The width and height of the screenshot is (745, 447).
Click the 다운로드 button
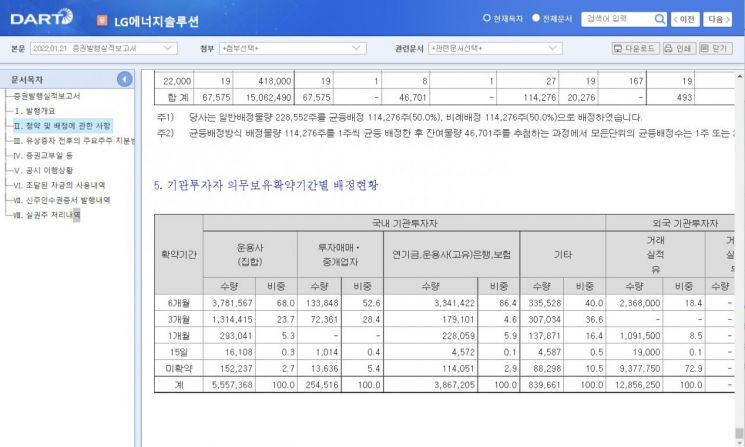click(x=635, y=48)
